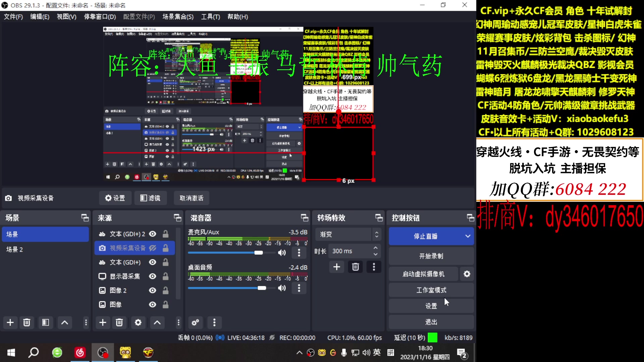This screenshot has width=644, height=362.
Task: Pop out the 场景 dock panel
Action: [x=85, y=218]
